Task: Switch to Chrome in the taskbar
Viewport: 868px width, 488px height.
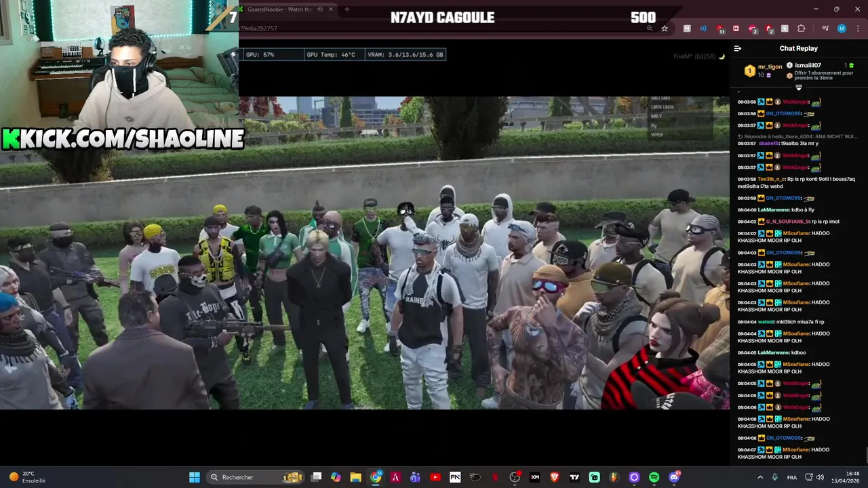Action: click(x=376, y=477)
